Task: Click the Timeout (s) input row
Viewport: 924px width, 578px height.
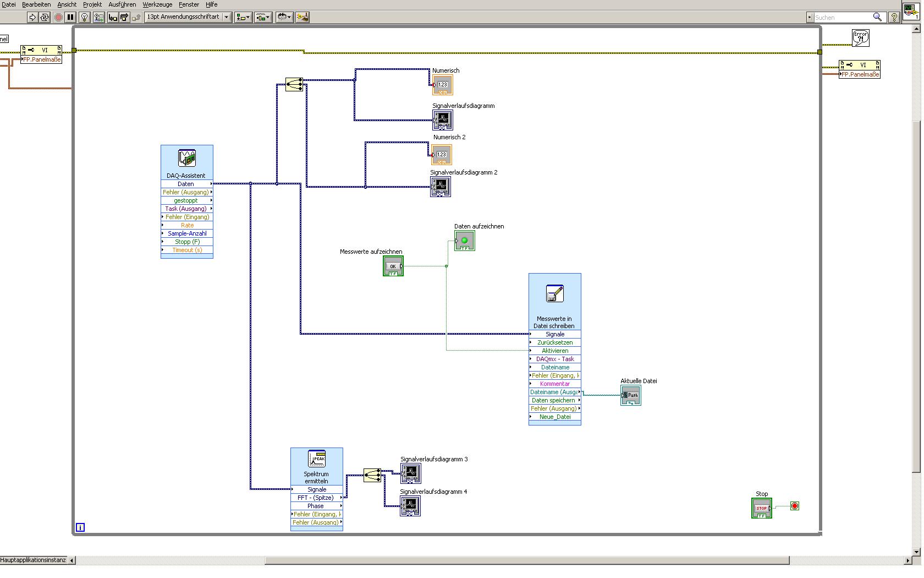Action: [x=187, y=250]
